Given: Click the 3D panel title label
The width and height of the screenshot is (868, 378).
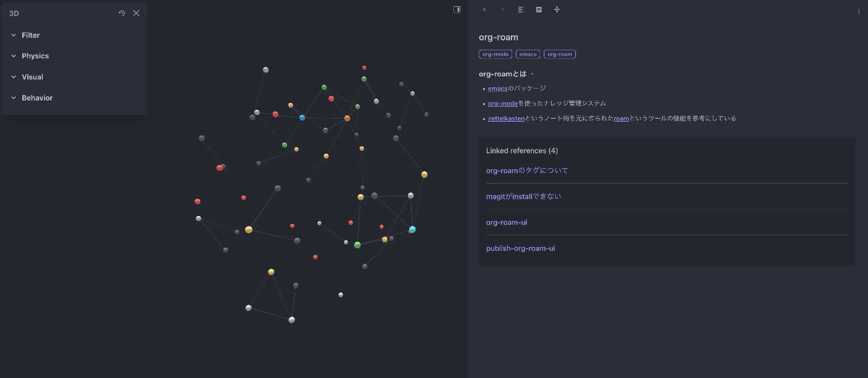Looking at the screenshot, I should (x=14, y=13).
